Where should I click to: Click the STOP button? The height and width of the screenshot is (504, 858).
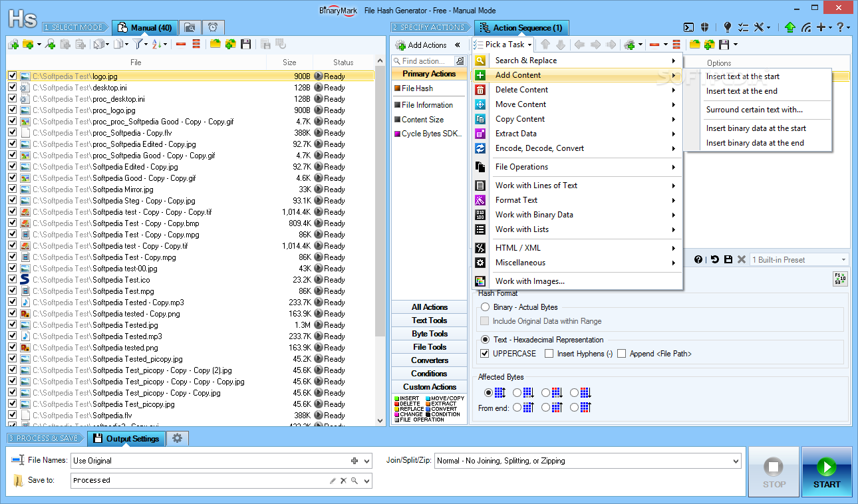(x=774, y=472)
